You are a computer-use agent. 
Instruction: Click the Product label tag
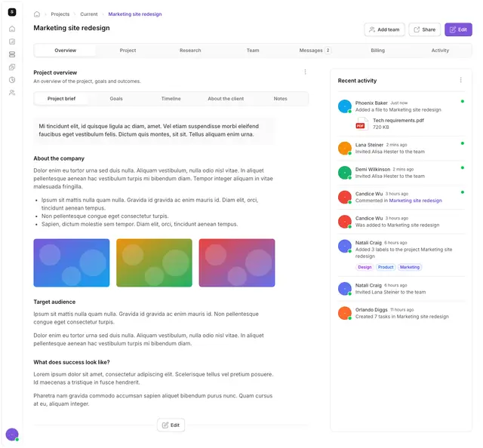(386, 267)
